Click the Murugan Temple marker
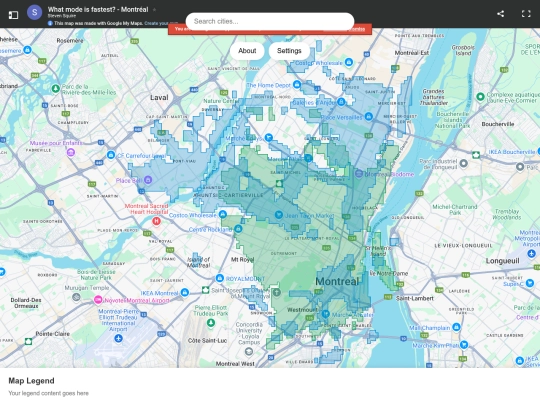 pyautogui.click(x=76, y=297)
